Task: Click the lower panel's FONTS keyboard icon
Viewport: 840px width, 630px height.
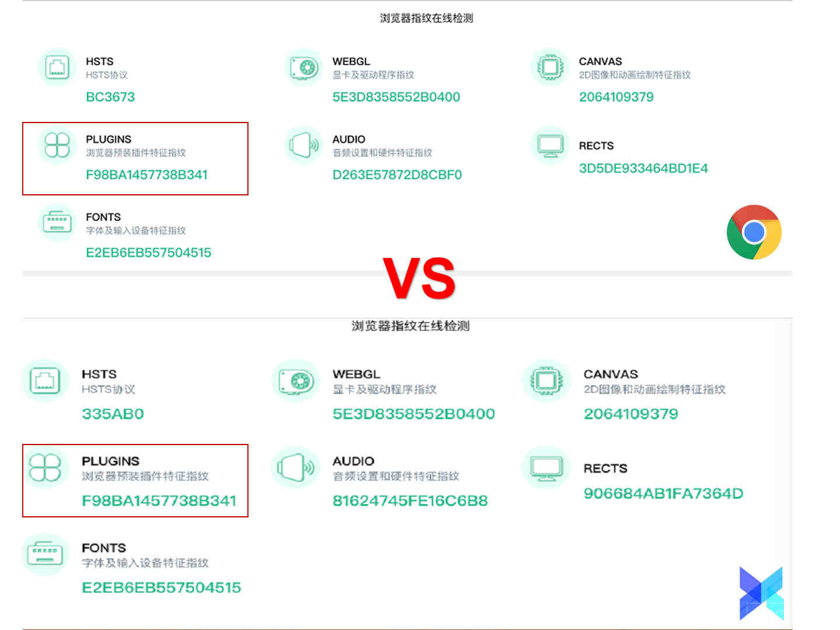Action: tap(45, 554)
